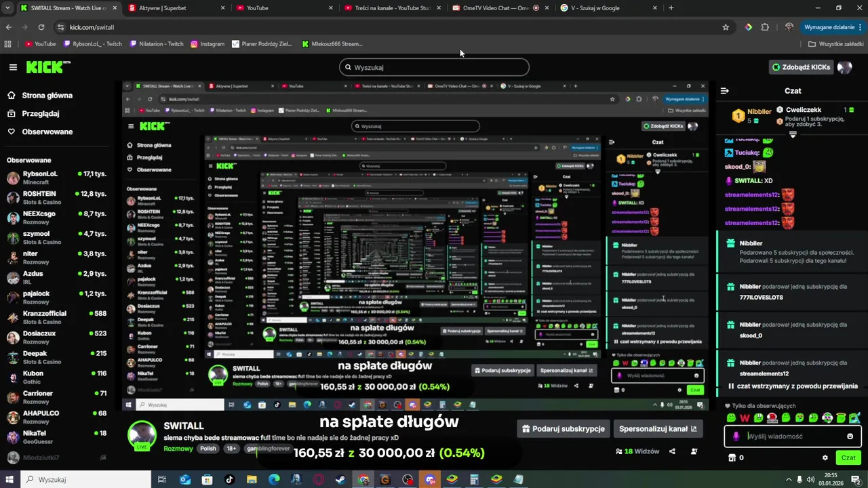Open Obserwowane in the sidebar

[40, 131]
